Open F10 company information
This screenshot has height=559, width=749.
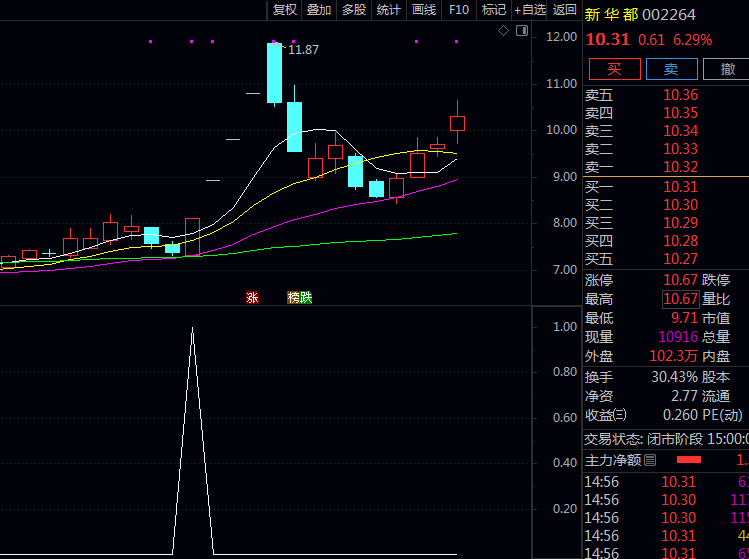click(459, 10)
